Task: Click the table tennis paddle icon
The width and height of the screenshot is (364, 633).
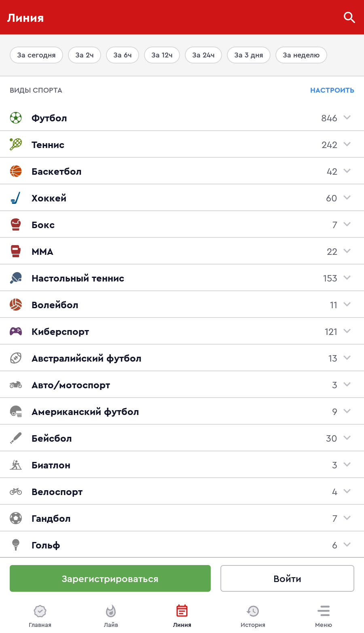Action: click(16, 278)
